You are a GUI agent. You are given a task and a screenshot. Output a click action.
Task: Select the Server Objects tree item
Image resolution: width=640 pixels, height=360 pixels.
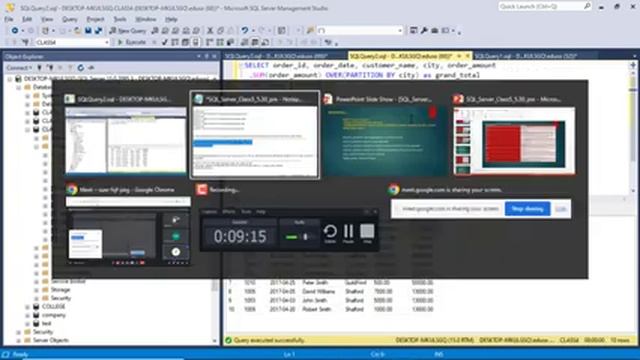[x=51, y=340]
